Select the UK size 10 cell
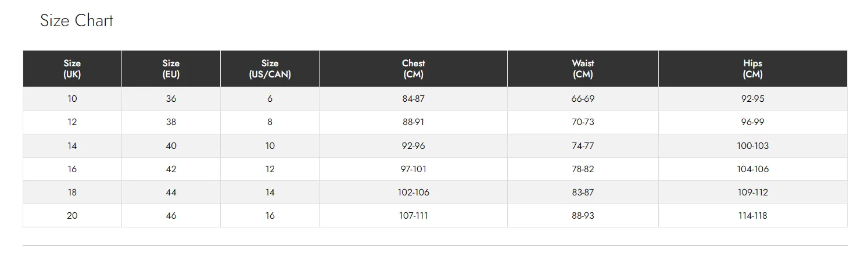Image resolution: width=868 pixels, height=260 pixels. (72, 99)
